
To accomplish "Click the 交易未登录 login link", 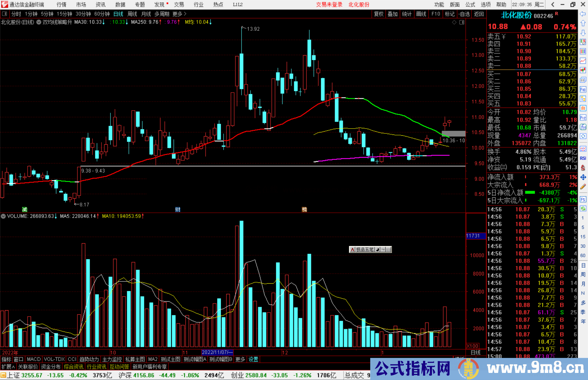I will pos(329,5).
